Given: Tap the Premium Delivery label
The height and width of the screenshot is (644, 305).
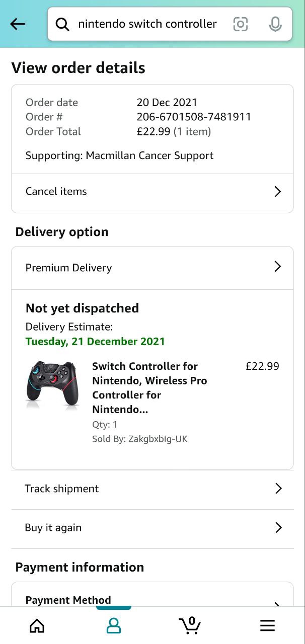Looking at the screenshot, I should (x=69, y=268).
